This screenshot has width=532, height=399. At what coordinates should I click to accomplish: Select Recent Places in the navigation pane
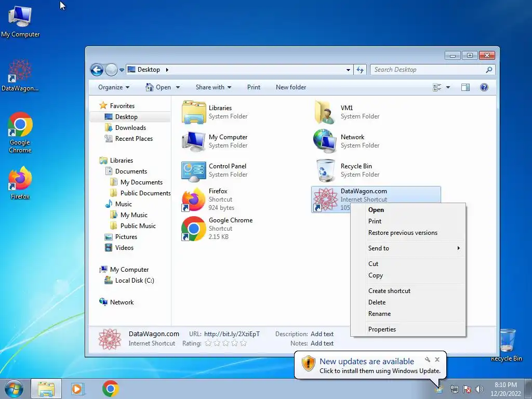(x=129, y=138)
